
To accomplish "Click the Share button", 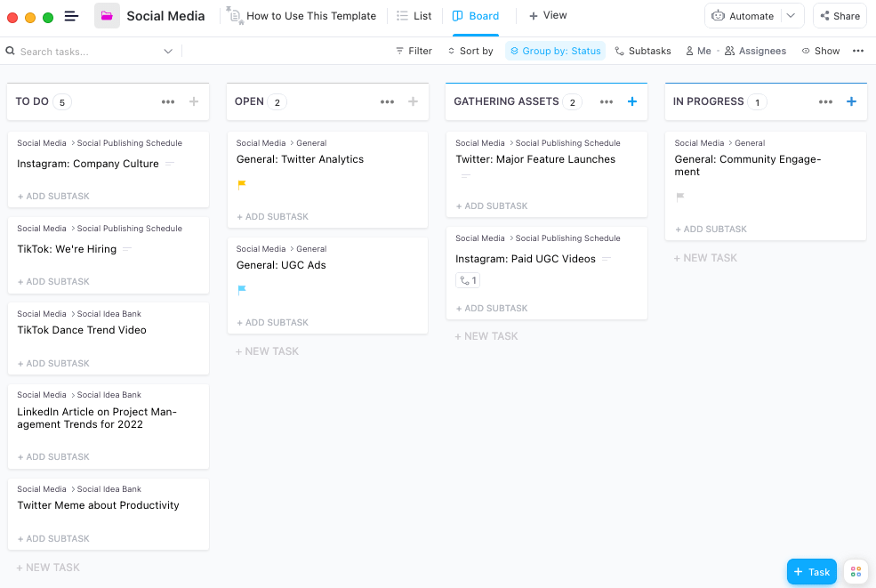I will 840,16.
